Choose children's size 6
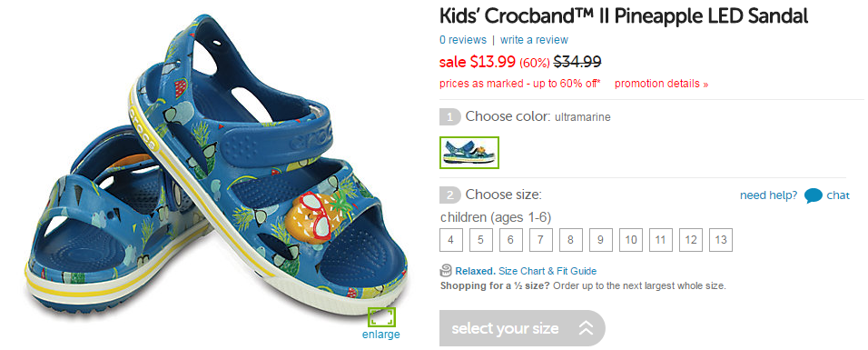This screenshot has width=868, height=350. click(x=511, y=240)
